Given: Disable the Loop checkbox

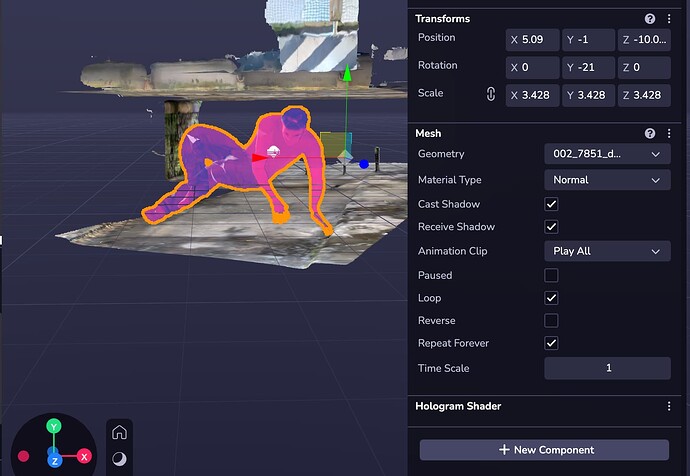Looking at the screenshot, I should 551,298.
